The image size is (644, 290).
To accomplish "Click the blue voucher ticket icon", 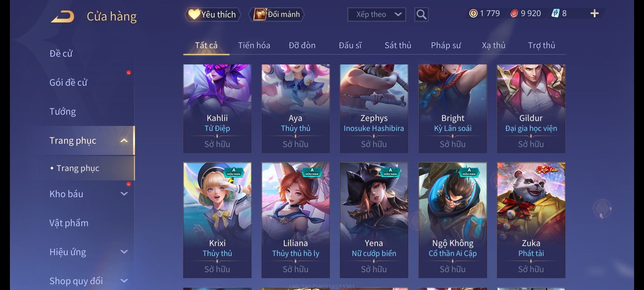I will (555, 13).
